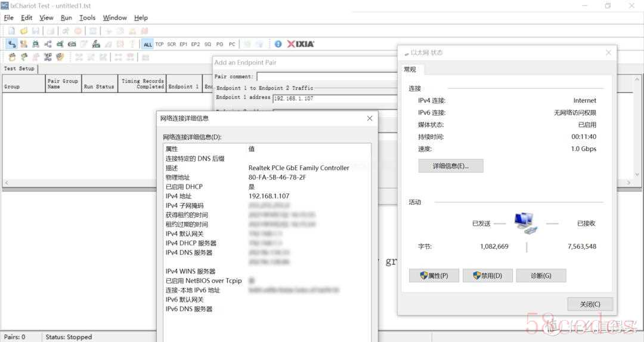Toggle the SCR filter in toolbar
644x342 pixels.
tap(172, 44)
